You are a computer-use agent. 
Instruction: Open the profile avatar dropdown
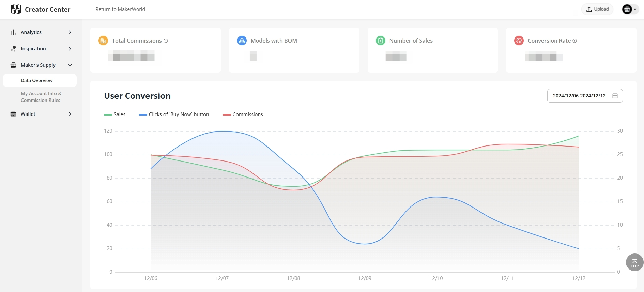[x=630, y=9]
